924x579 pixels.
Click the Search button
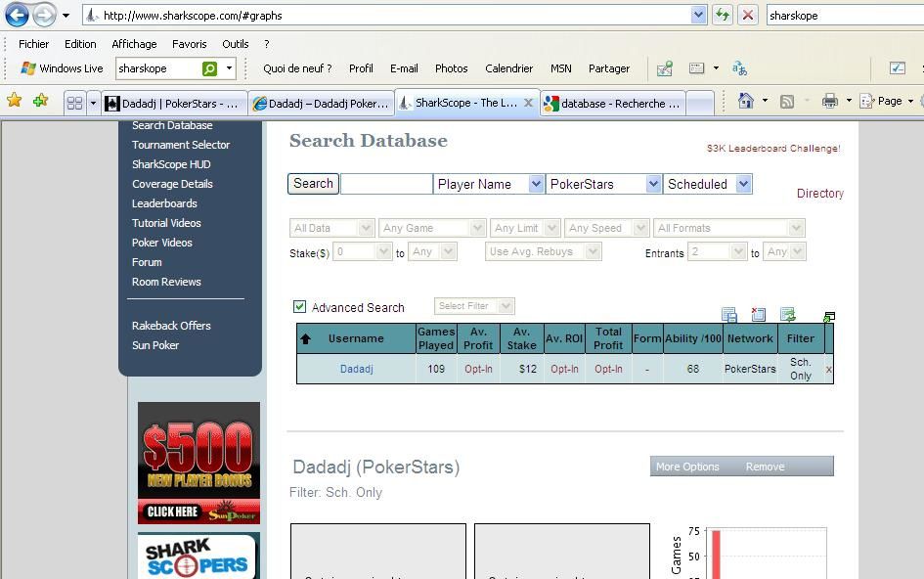pos(314,183)
